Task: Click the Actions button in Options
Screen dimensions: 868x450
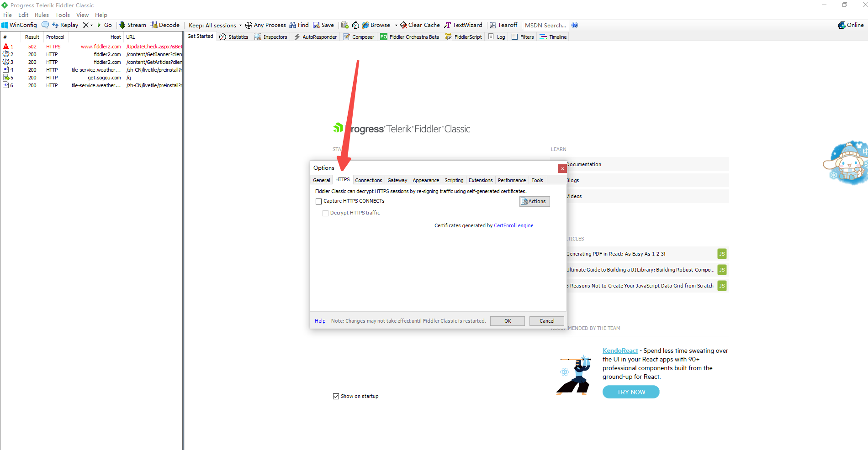Action: point(535,201)
